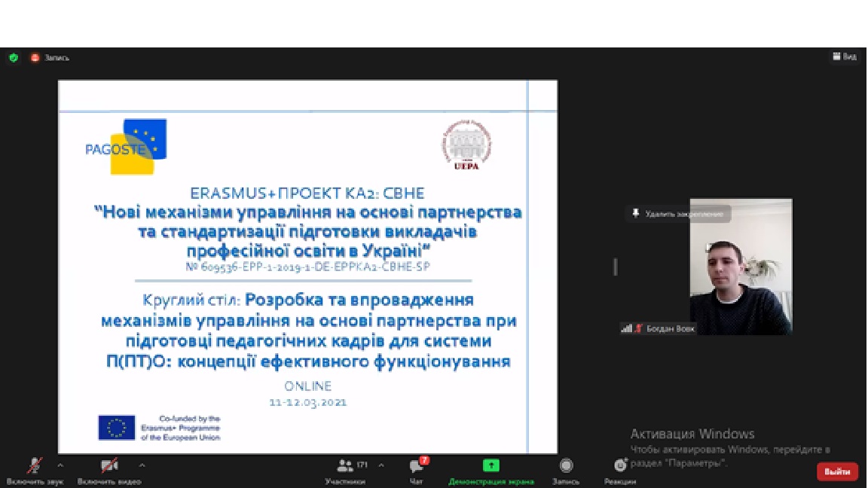The height and width of the screenshot is (488, 868).
Task: Start Демонстрация экрана screen share
Action: point(491,466)
